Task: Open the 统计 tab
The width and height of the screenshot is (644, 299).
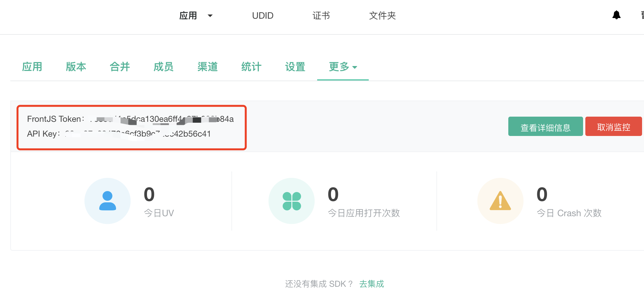Action: pyautogui.click(x=251, y=67)
